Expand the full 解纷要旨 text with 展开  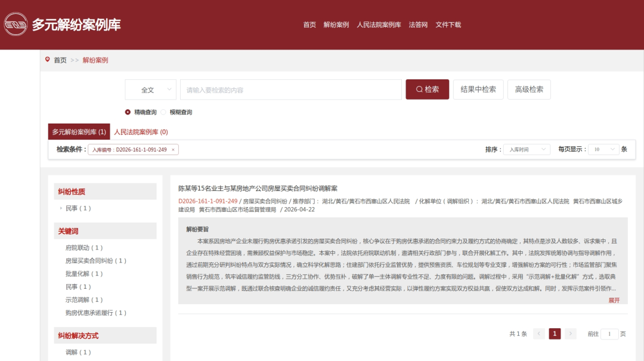(614, 300)
